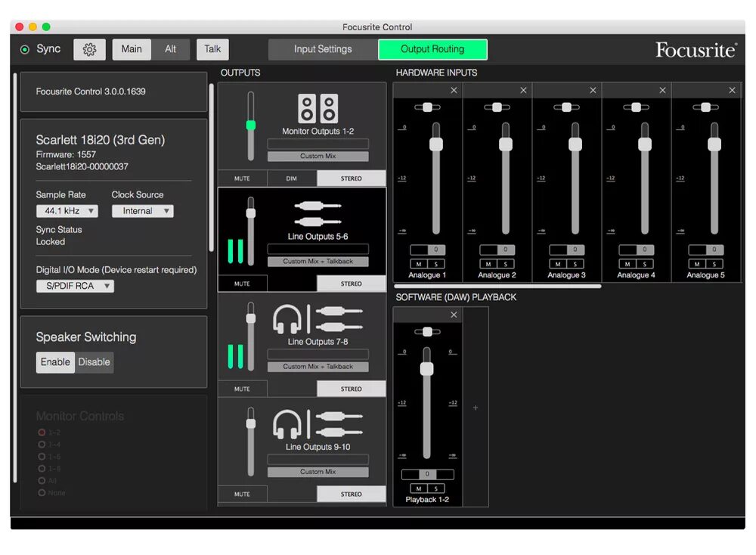Click the Playback 1-2 level value field
Screen dimensions: 756x555
click(427, 474)
